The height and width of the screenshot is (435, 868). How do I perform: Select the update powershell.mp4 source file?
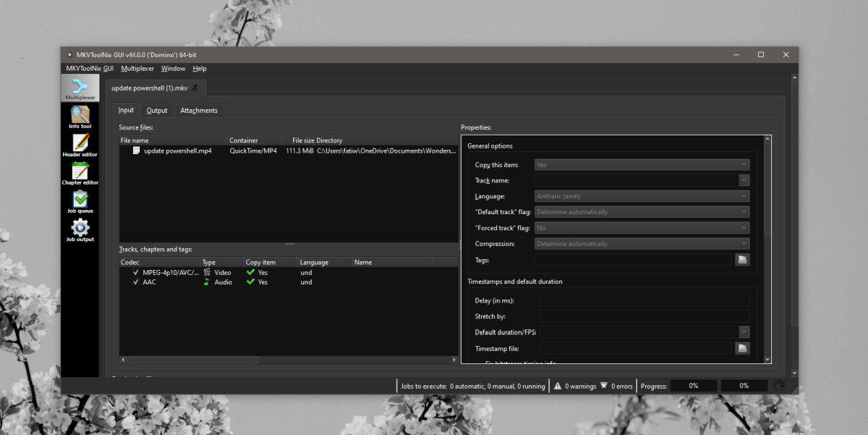[177, 151]
